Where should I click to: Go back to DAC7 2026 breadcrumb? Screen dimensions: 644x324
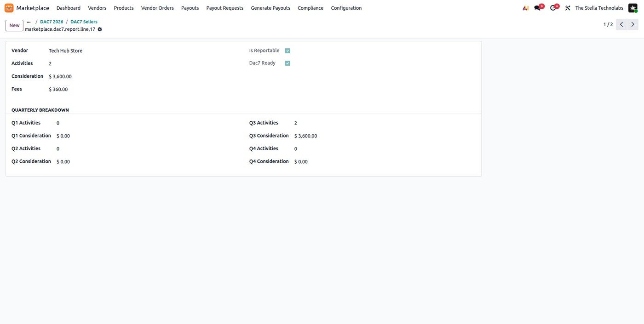pyautogui.click(x=52, y=22)
